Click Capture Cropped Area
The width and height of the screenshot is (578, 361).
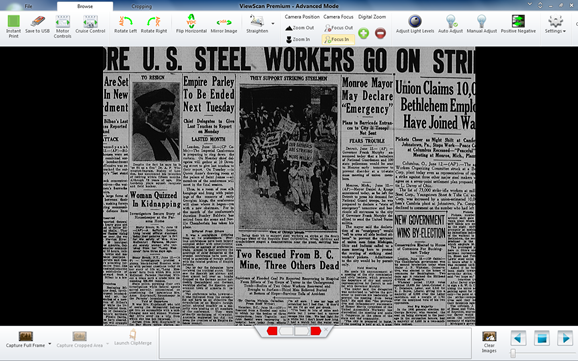click(80, 339)
